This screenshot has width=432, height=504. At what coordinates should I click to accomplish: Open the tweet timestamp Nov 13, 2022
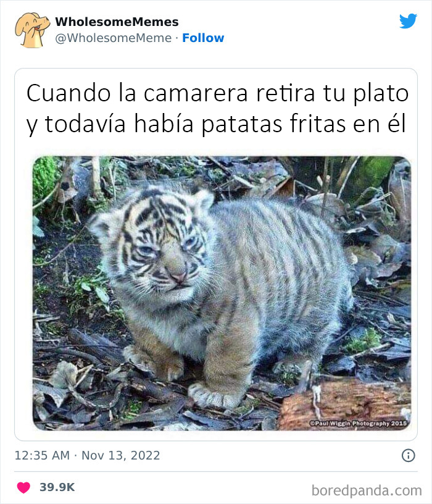[120, 455]
